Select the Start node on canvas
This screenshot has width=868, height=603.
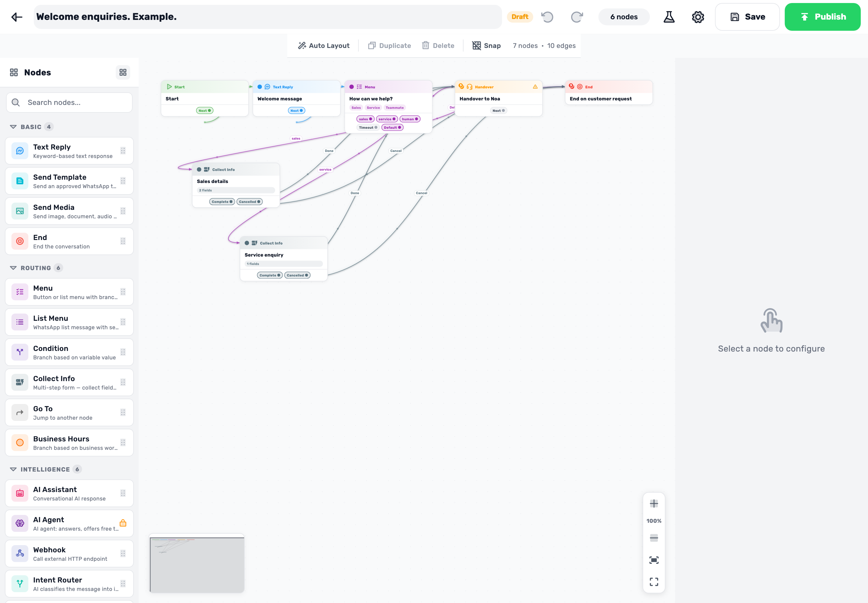pyautogui.click(x=205, y=98)
